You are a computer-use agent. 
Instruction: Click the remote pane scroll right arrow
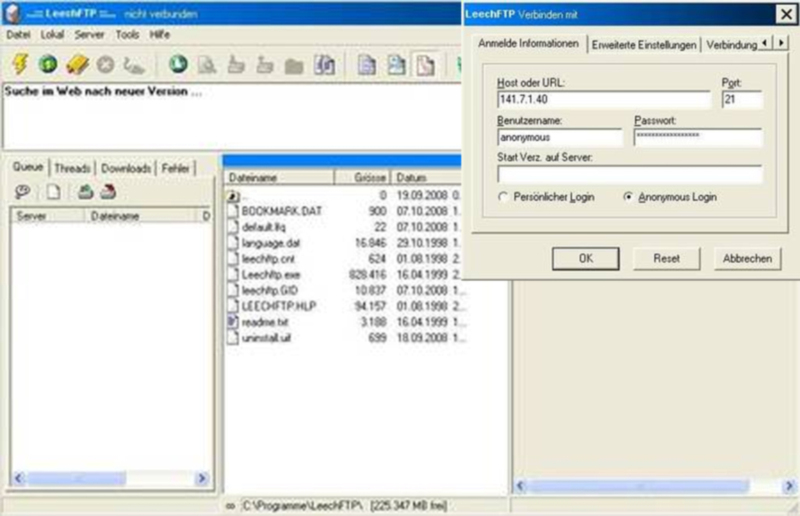point(789,485)
